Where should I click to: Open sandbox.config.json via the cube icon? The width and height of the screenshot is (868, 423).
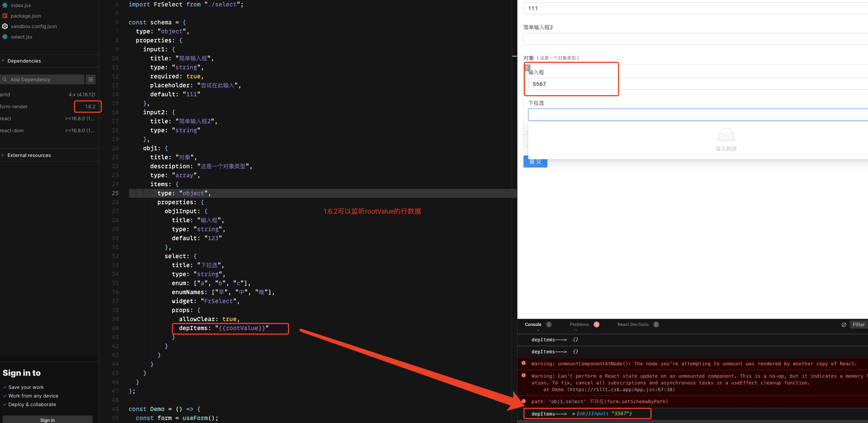[x=5, y=26]
